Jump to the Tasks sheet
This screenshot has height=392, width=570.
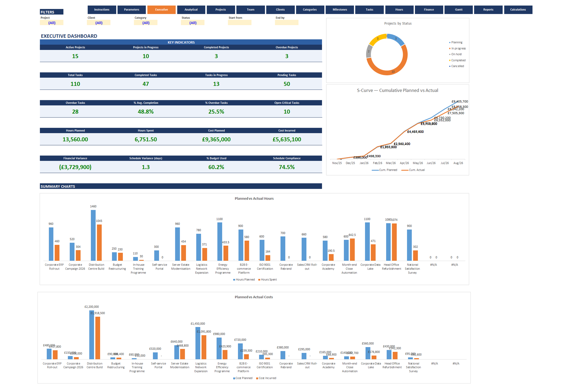(x=369, y=10)
